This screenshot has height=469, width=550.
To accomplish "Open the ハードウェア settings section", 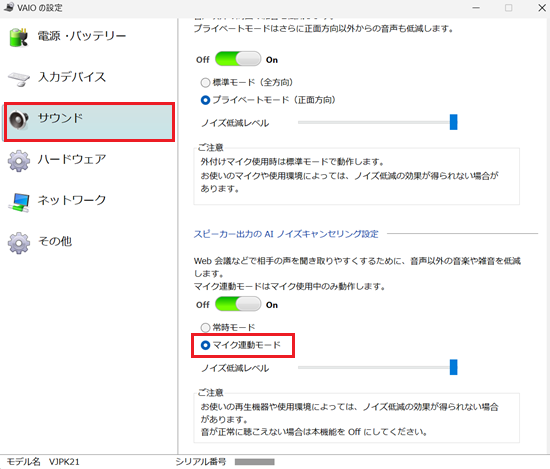I will (x=88, y=160).
